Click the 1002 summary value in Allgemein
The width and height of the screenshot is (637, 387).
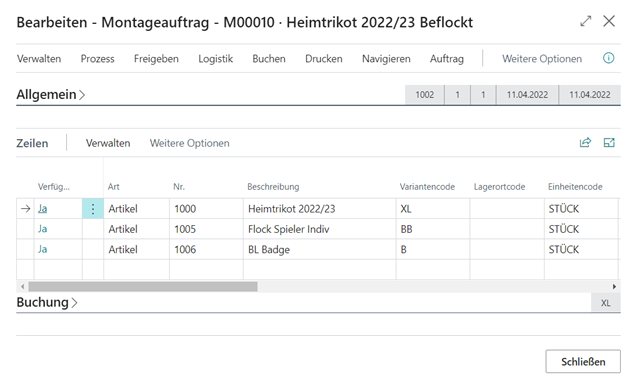coord(425,95)
